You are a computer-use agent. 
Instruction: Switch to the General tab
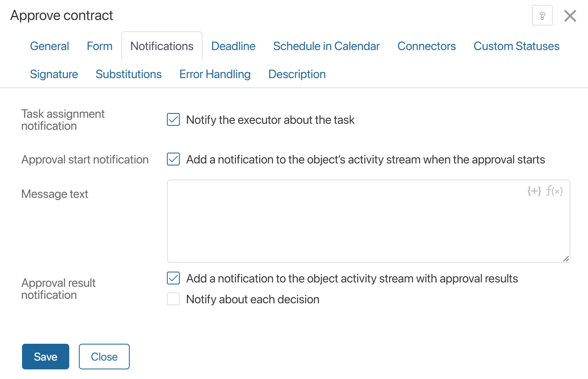coord(50,46)
